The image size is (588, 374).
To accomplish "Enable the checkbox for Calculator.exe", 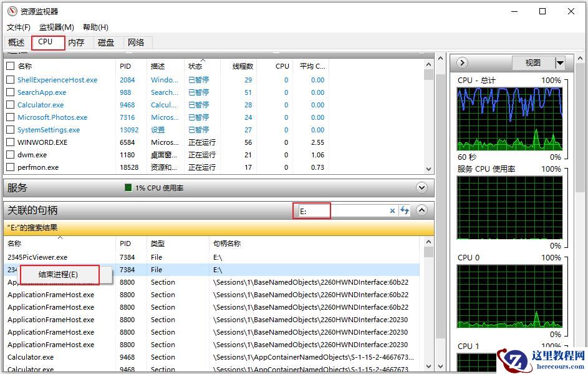I will tap(10, 105).
